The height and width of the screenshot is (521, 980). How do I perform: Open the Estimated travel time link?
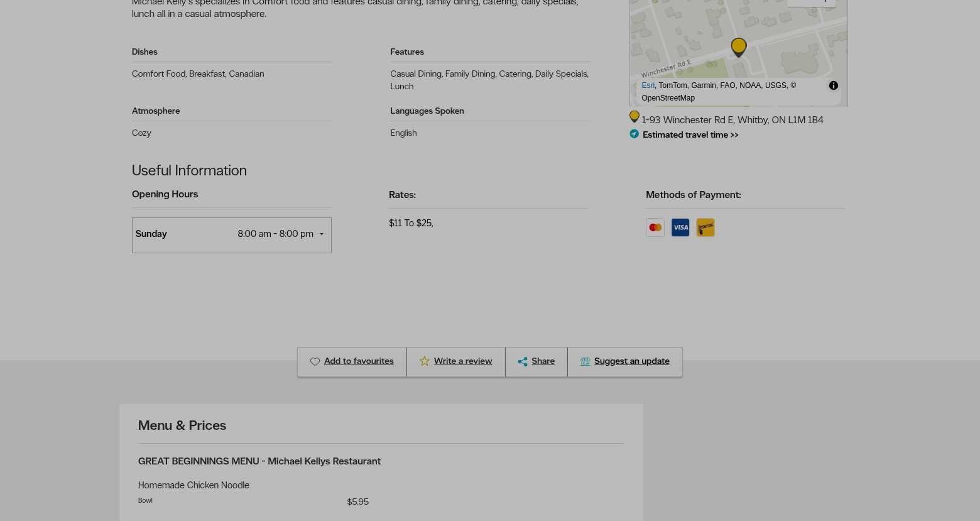click(690, 134)
